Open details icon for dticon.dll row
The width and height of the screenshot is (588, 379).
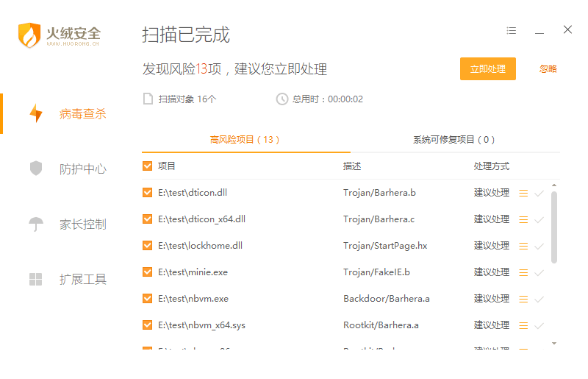coord(523,193)
